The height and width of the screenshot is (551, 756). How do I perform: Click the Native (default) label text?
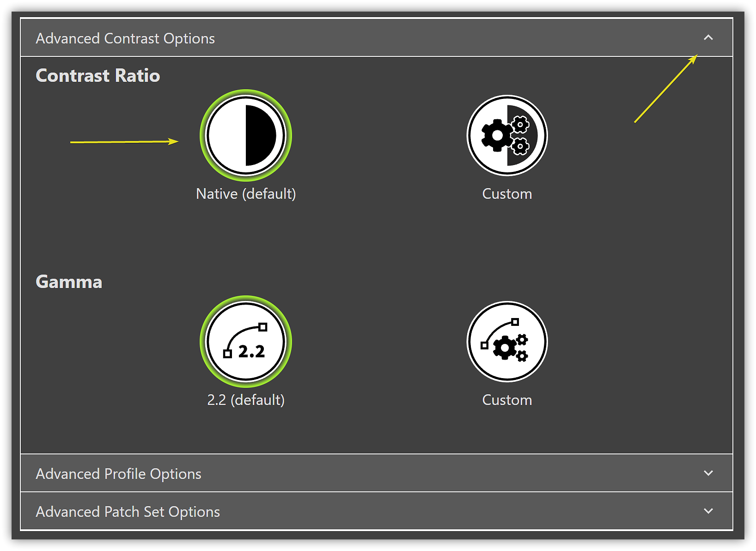click(246, 194)
